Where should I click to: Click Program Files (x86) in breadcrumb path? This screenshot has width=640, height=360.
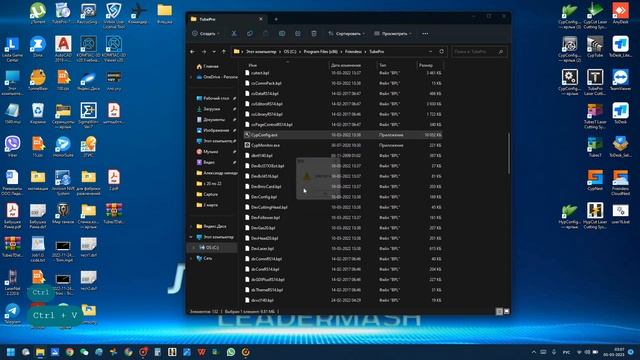click(x=320, y=52)
